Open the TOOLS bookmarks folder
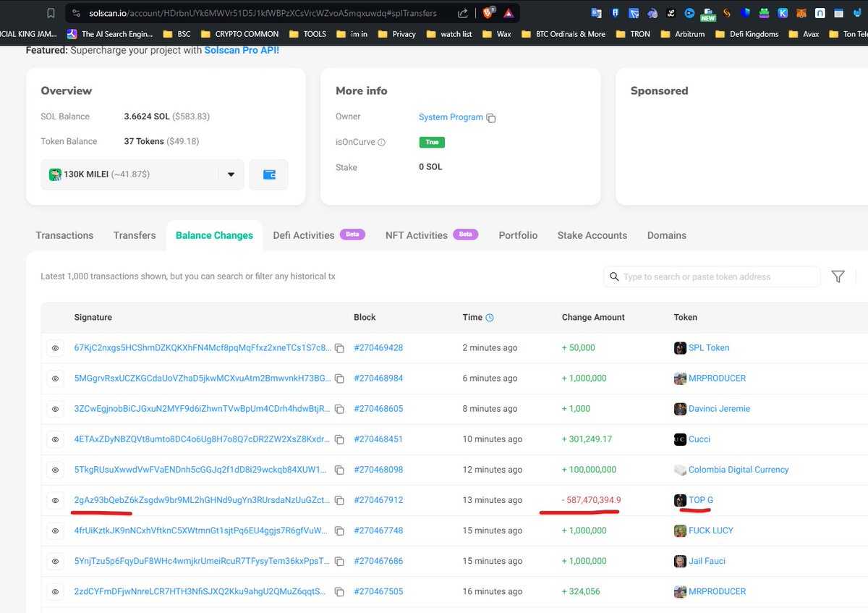868x613 pixels. (x=307, y=34)
